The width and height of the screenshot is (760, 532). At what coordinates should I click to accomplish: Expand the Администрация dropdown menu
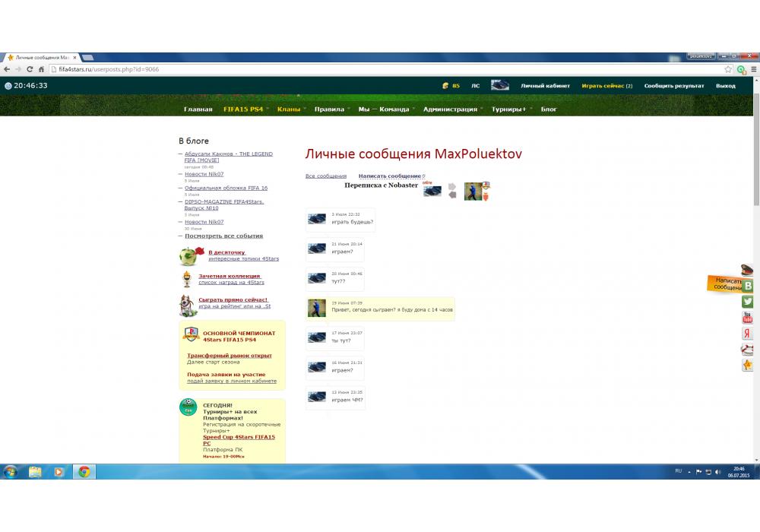[x=450, y=109]
